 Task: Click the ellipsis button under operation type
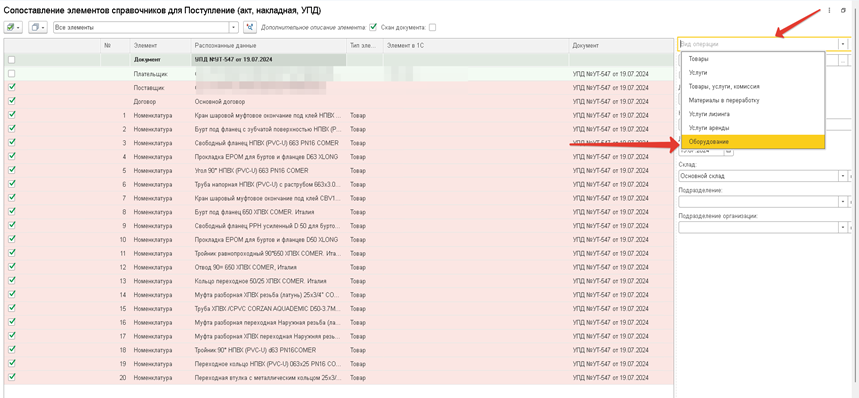843,60
